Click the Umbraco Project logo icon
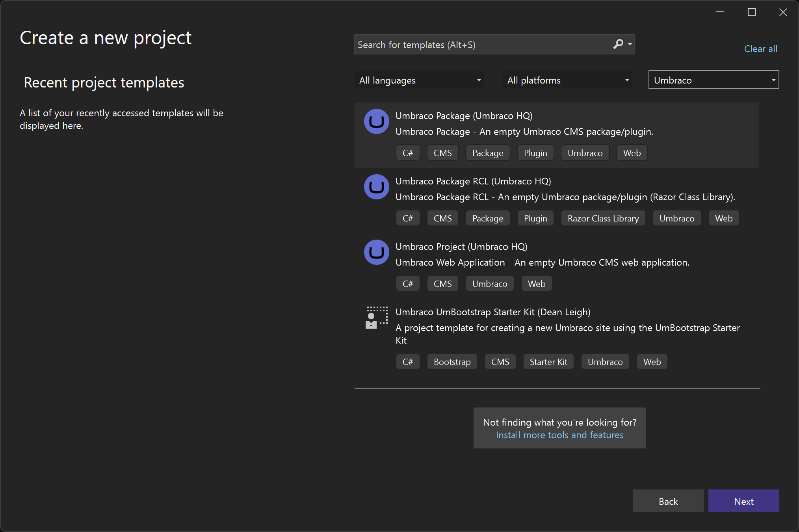 point(376,252)
